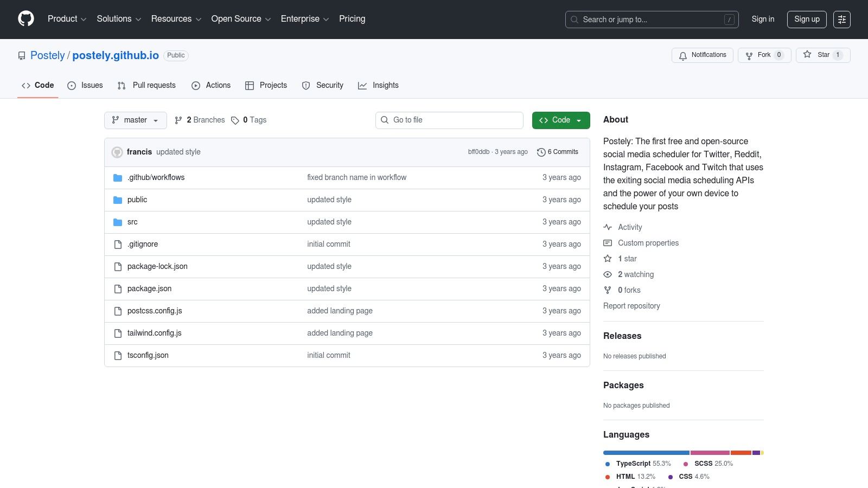Open the tailwind.config.js file
Screen dimensions: 868x488
click(x=154, y=333)
